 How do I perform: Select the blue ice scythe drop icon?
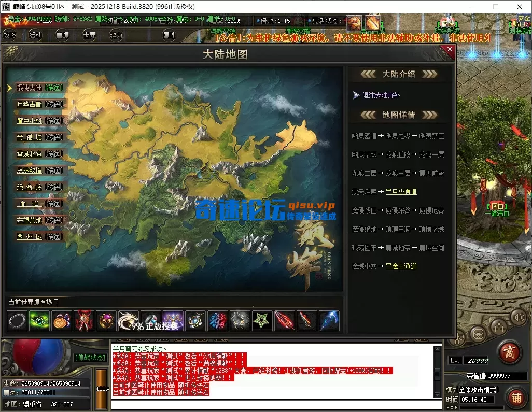click(x=329, y=320)
